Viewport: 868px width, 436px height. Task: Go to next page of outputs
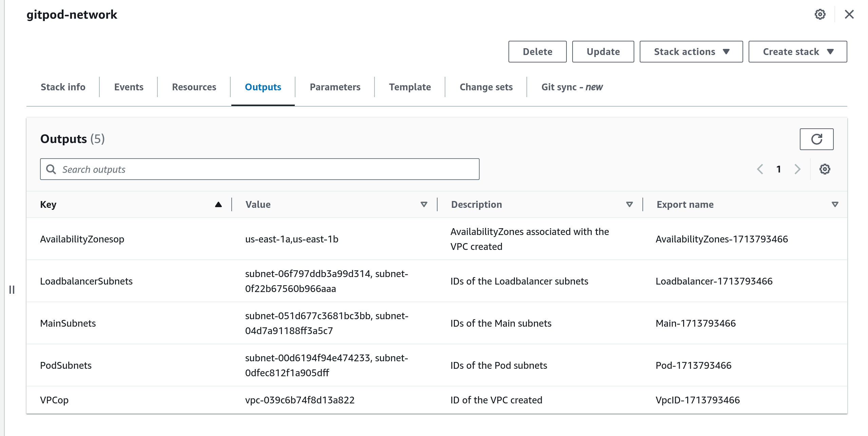pos(797,169)
